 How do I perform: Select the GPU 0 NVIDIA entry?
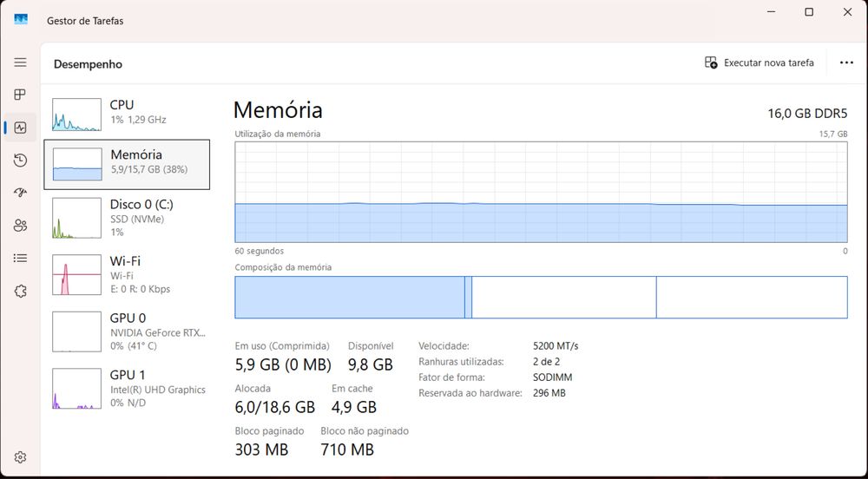(x=127, y=331)
